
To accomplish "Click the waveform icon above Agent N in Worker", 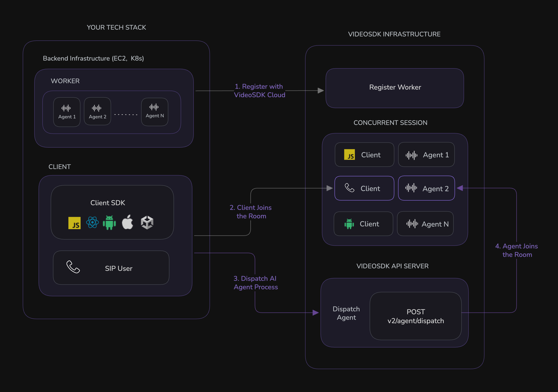I will click(x=154, y=107).
